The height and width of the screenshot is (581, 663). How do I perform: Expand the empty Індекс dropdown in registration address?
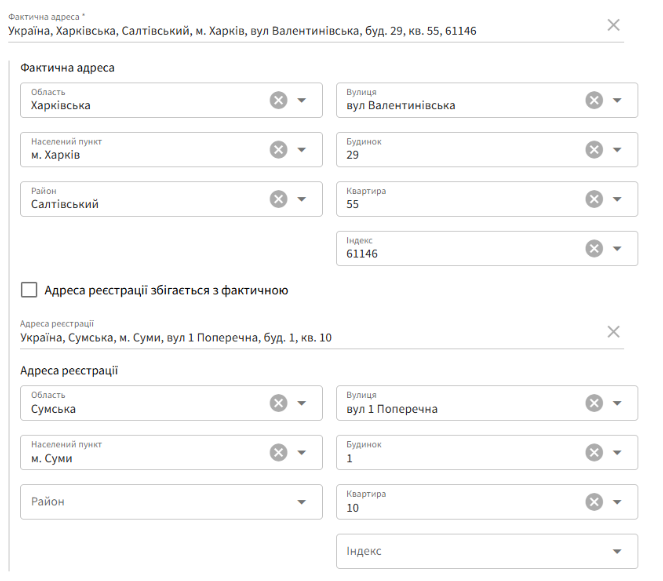(x=617, y=551)
